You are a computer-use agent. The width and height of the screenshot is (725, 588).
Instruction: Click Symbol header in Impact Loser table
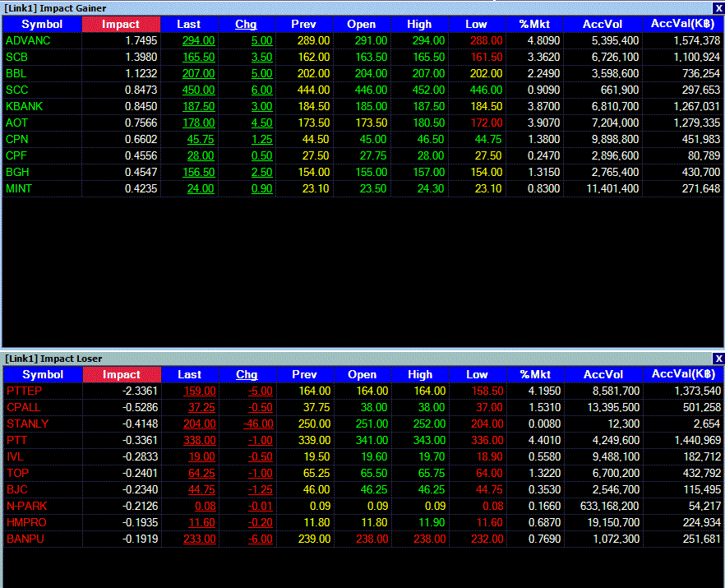(x=43, y=375)
